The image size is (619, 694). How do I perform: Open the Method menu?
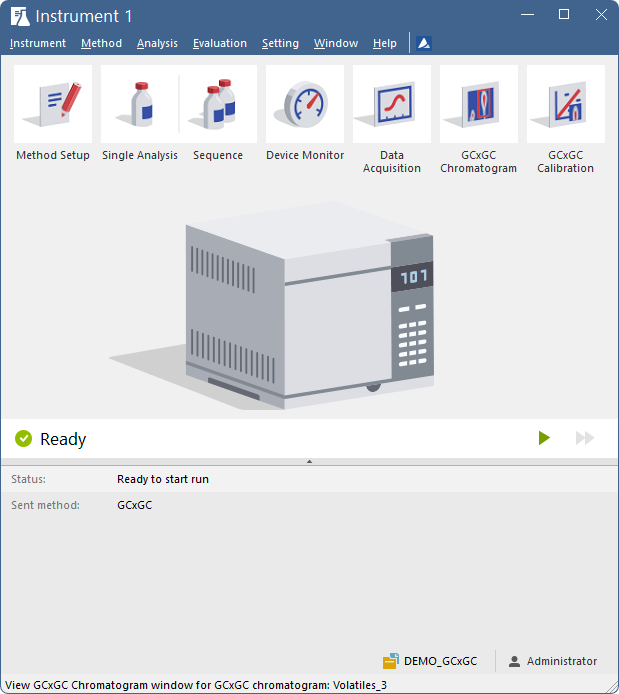[101, 43]
